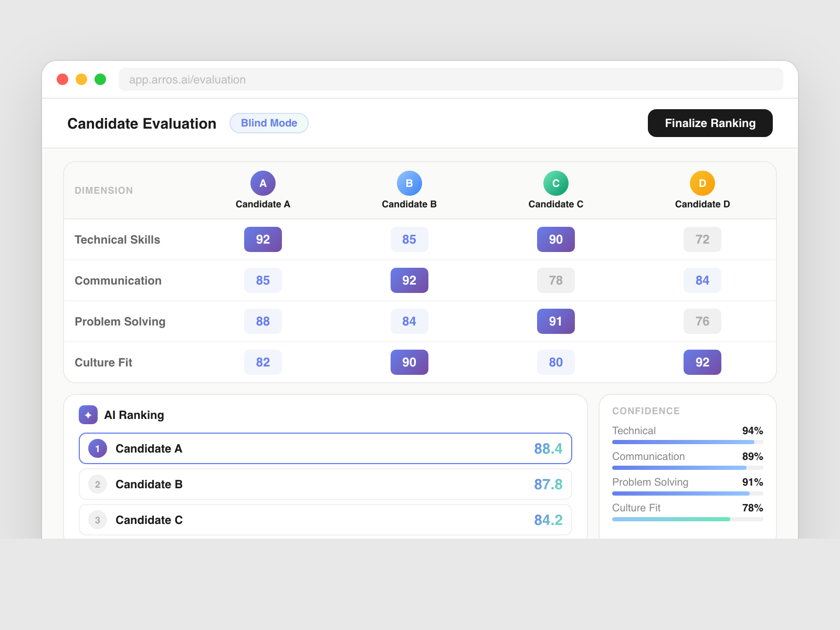Click the Technical confidence progress bar
This screenshot has height=630, width=840.
687,442
